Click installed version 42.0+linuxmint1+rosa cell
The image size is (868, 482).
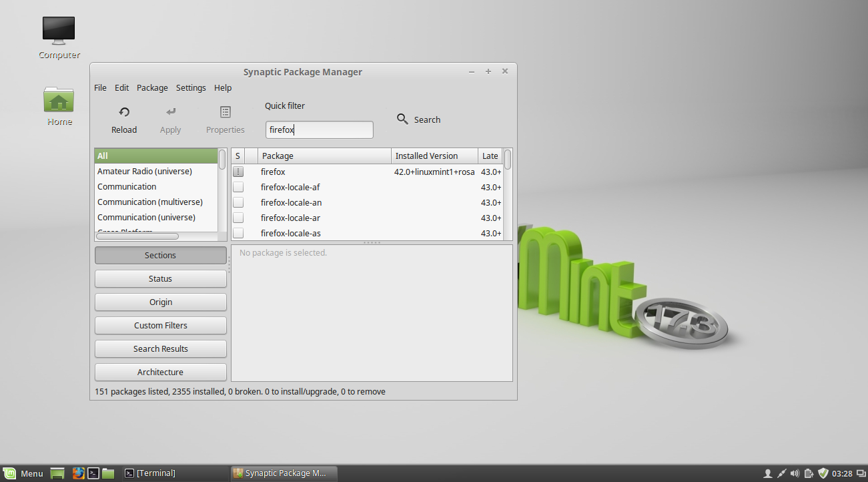434,172
